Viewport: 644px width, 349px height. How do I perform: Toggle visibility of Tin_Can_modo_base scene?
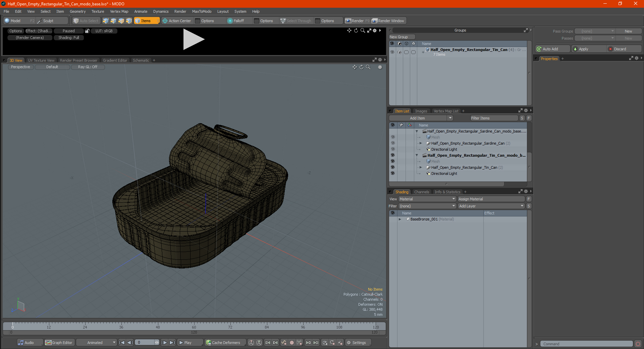[x=392, y=155]
